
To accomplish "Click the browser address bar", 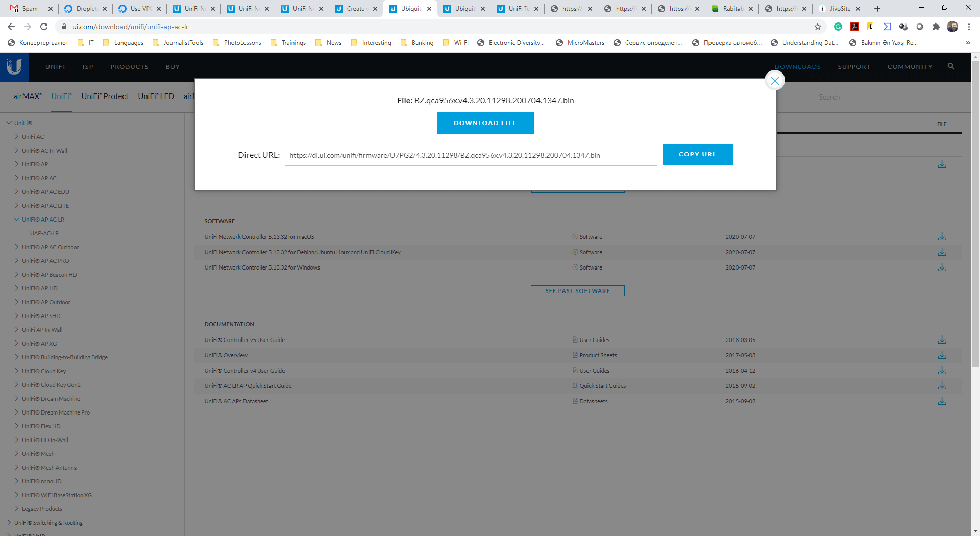I will (439, 27).
